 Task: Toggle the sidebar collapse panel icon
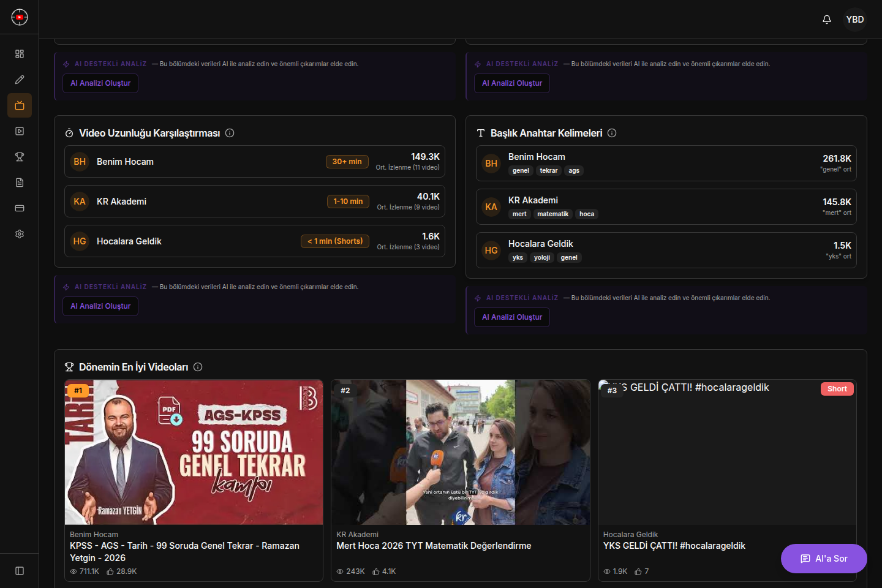click(x=20, y=571)
